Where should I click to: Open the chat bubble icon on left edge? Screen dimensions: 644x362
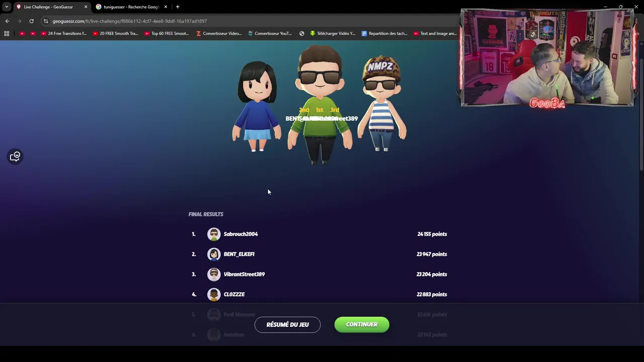click(15, 156)
